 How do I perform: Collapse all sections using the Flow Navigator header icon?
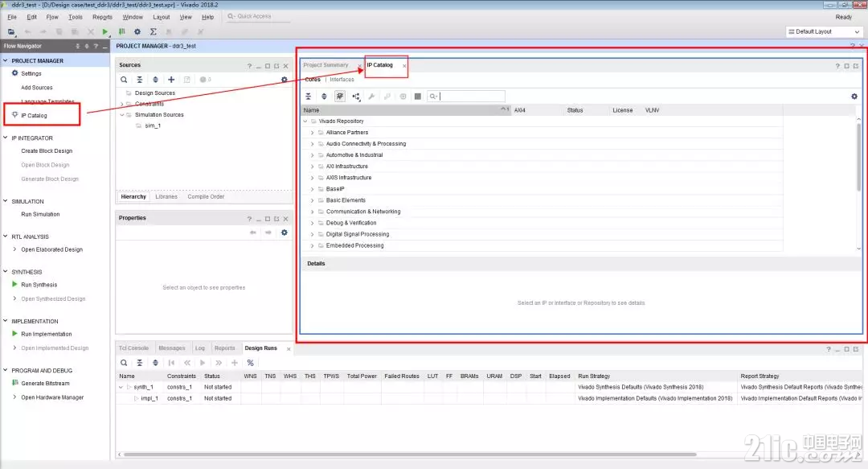[77, 46]
